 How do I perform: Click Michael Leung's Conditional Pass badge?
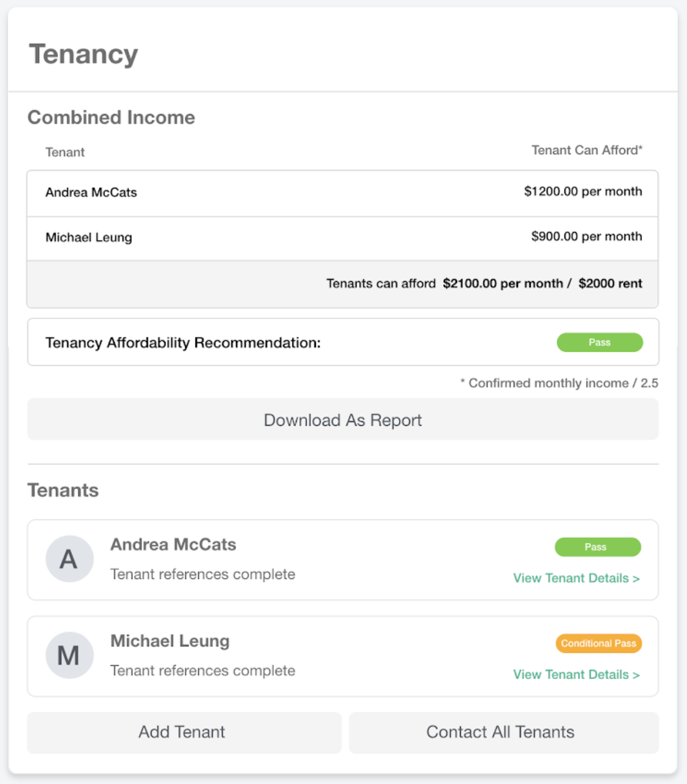pyautogui.click(x=598, y=643)
